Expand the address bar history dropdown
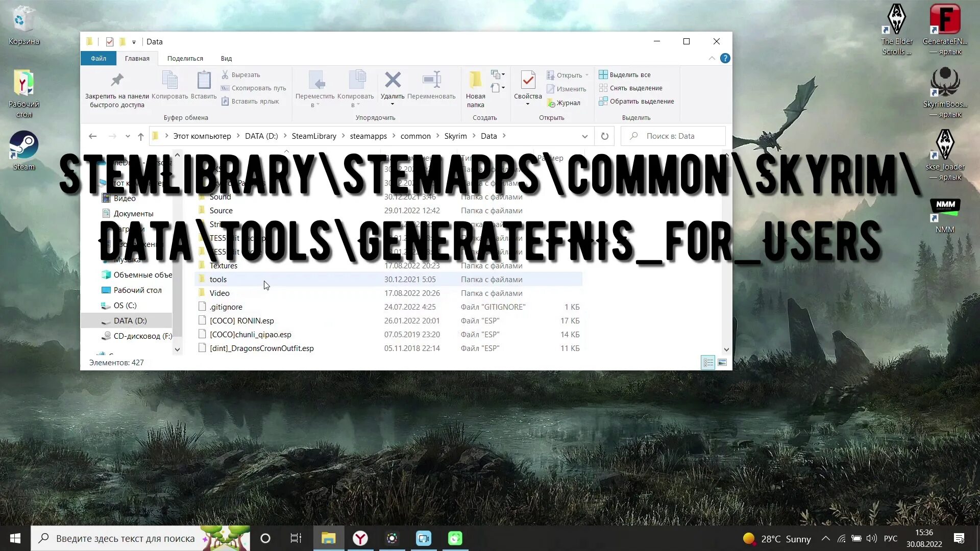Viewport: 980px width, 551px height. click(585, 136)
